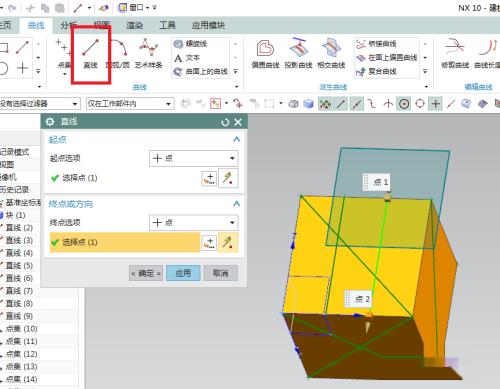Expand the 曲线 group more-options arrow
500x389 pixels.
coord(236,87)
